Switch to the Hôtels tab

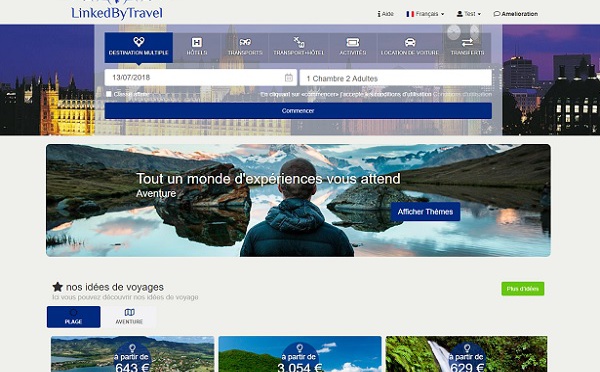[x=197, y=47]
